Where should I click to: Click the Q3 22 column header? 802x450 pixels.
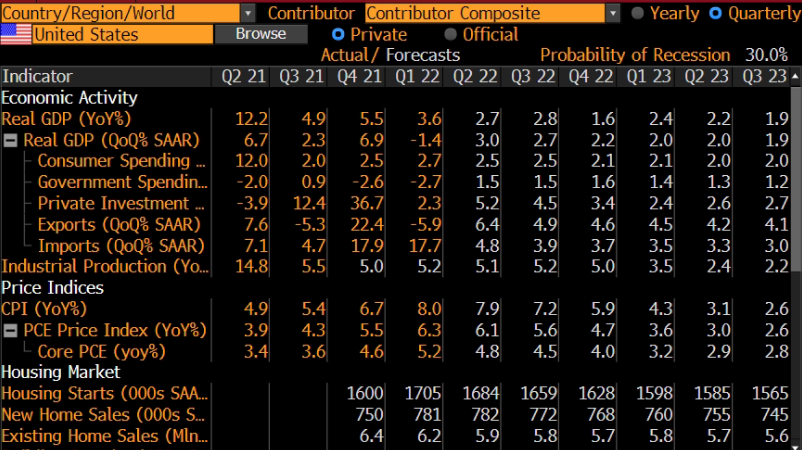coord(532,76)
